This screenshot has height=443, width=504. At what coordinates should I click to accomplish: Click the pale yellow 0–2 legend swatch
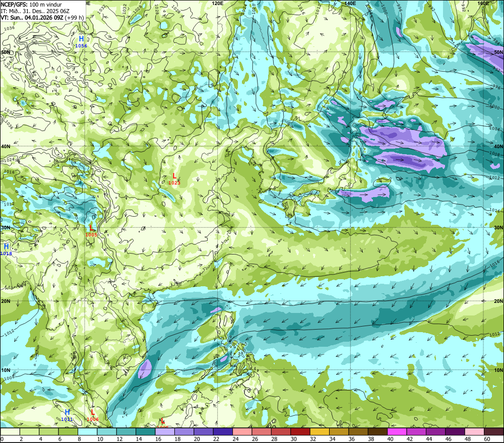(10, 431)
